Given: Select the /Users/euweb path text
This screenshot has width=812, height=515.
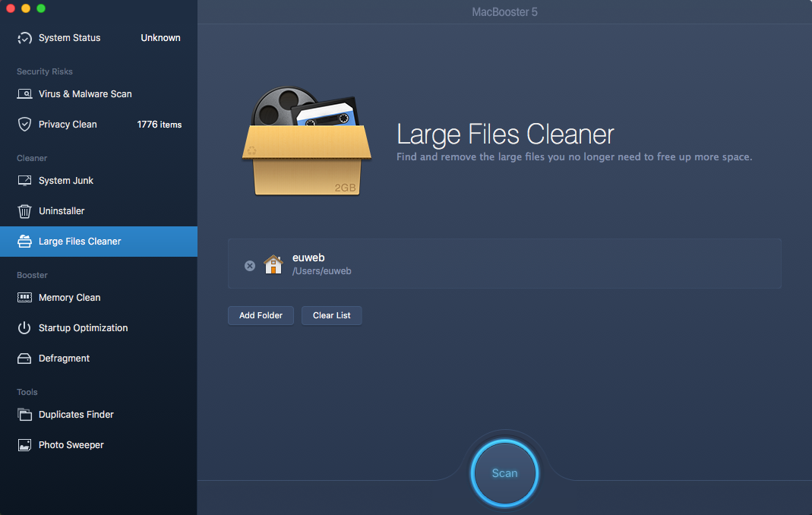Looking at the screenshot, I should pyautogui.click(x=321, y=271).
